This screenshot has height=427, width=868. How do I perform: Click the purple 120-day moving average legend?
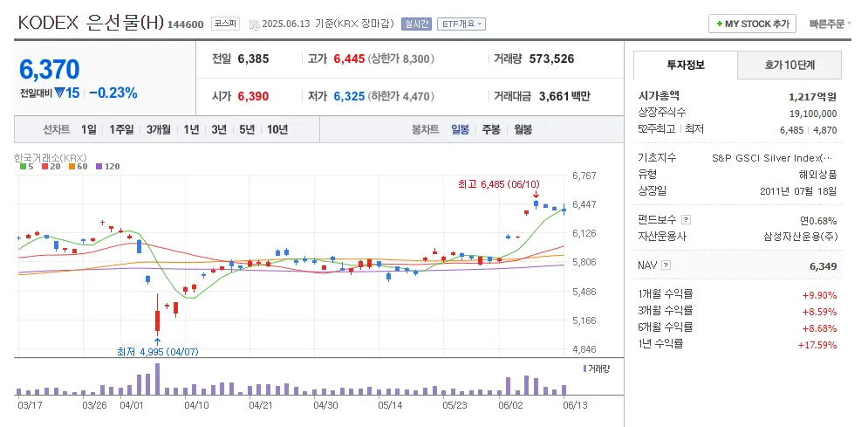click(110, 166)
